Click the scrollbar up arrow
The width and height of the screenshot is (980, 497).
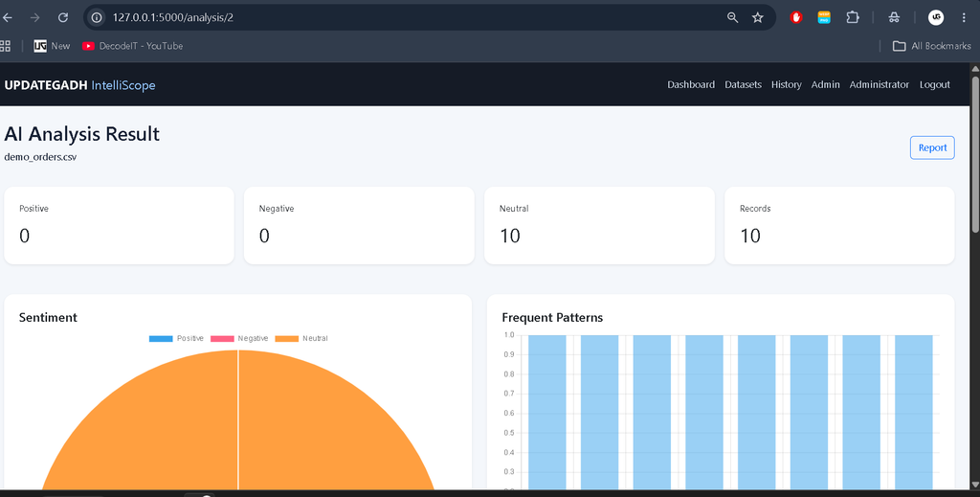(974, 68)
